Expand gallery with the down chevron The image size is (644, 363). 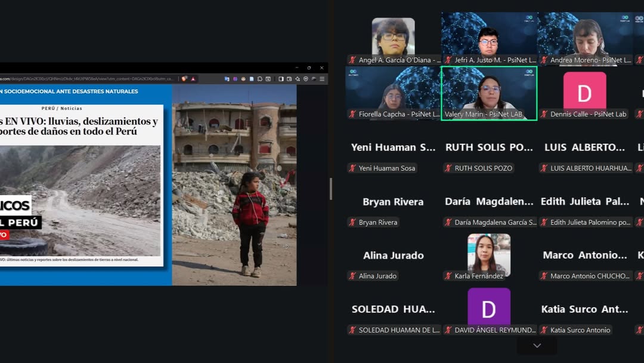point(537,346)
